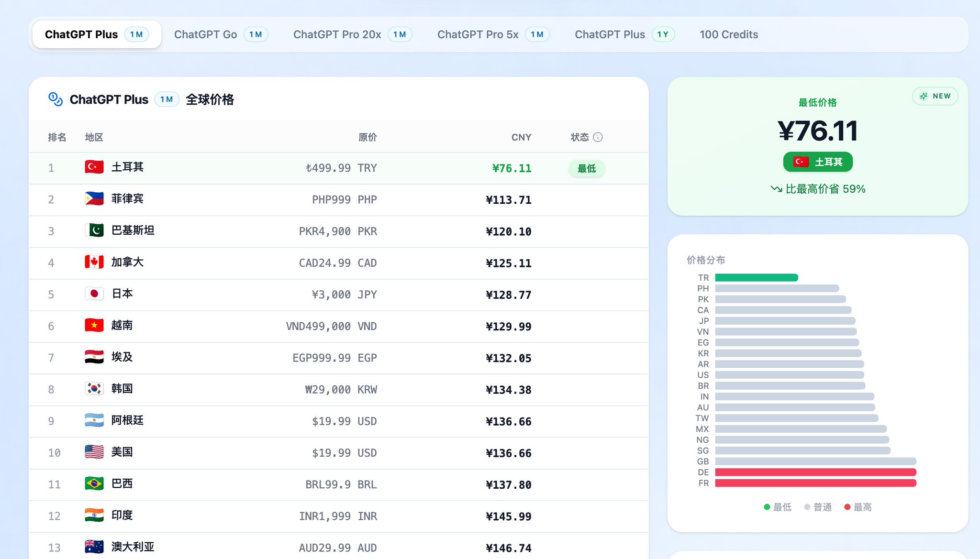Click the MX label in price distribution
This screenshot has height=559, width=980.
click(702, 429)
